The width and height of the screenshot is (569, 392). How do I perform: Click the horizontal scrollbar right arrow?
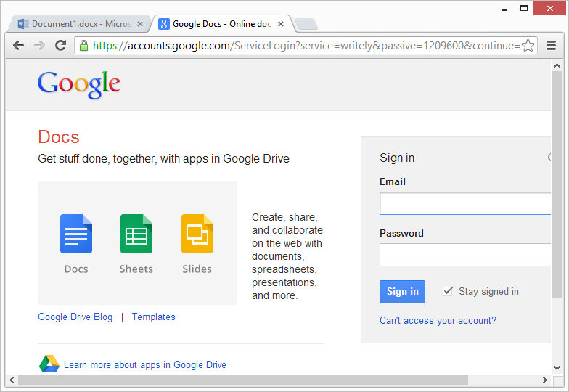coord(544,380)
